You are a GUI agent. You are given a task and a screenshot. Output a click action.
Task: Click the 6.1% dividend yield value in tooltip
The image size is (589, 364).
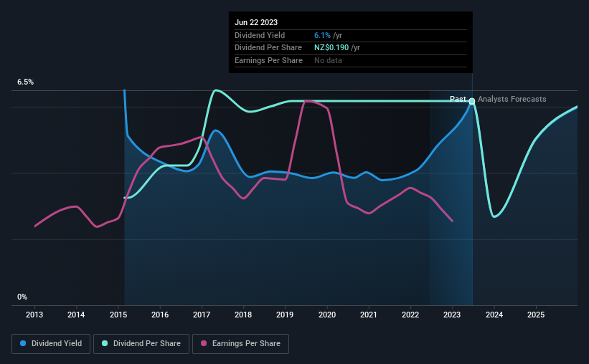tap(322, 35)
